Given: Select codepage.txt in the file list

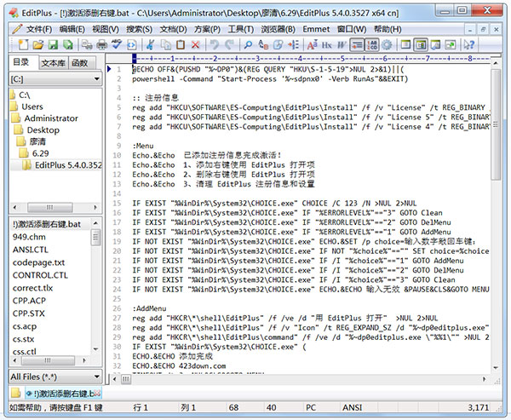Looking at the screenshot, I should (x=39, y=262).
